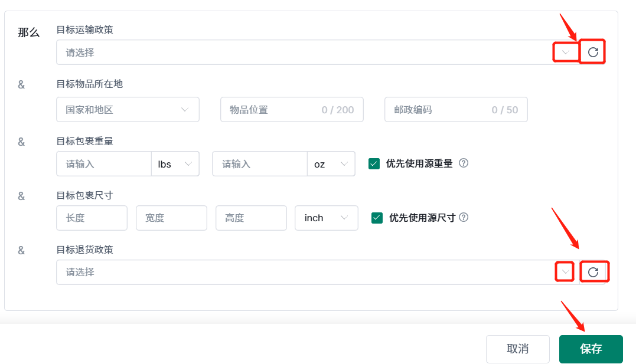This screenshot has width=636, height=364.
Task: Click refresh icon beside 目标退货政策 dropdown
Action: click(593, 272)
